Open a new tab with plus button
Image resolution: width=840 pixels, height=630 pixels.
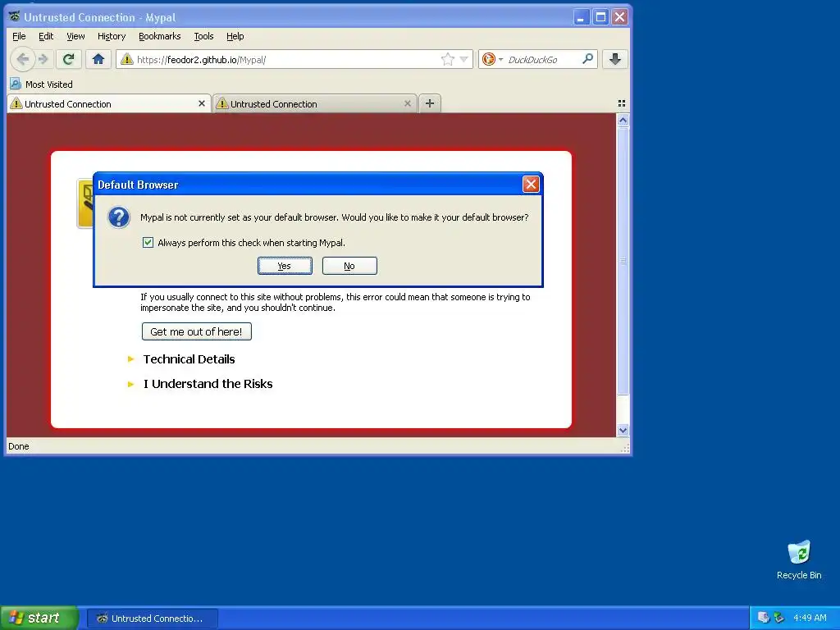point(430,103)
